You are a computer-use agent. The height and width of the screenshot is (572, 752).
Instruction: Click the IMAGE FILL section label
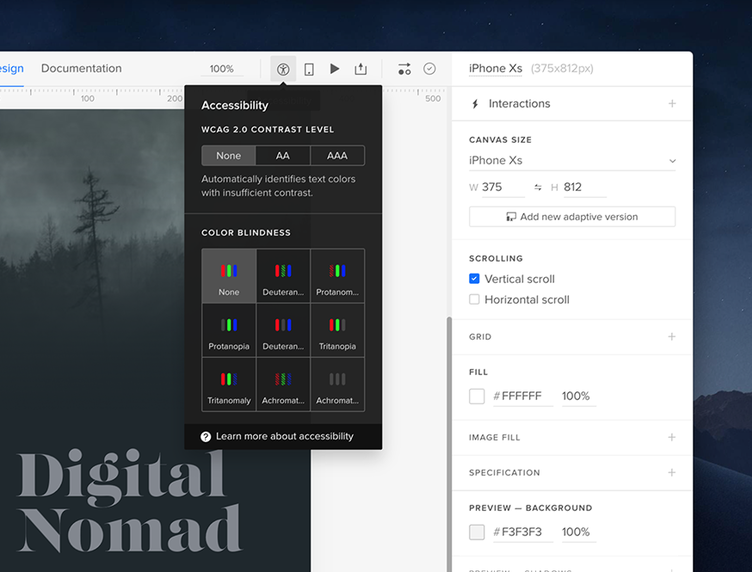tap(494, 437)
